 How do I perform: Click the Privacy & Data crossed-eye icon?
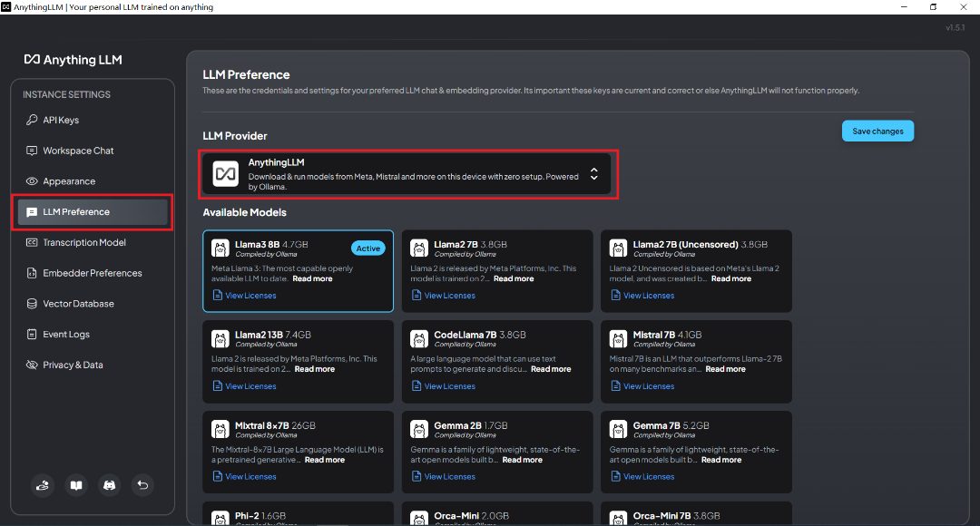32,365
